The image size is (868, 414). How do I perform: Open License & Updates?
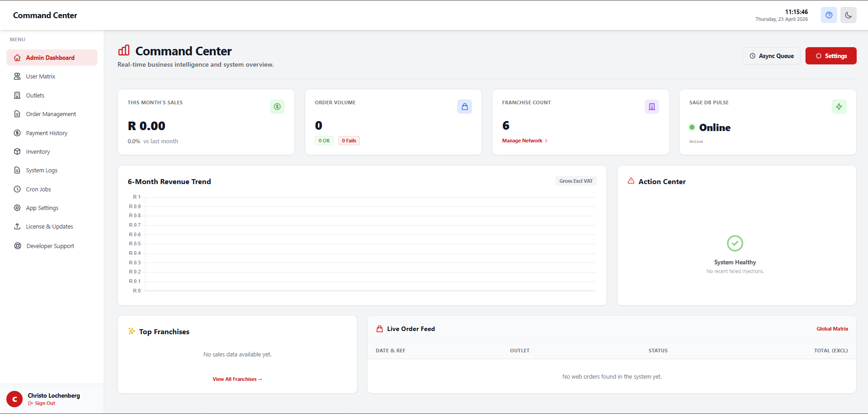[x=52, y=226]
